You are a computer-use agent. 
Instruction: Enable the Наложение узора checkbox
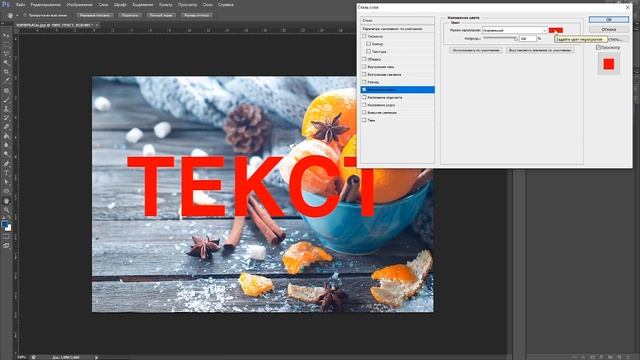[x=364, y=105]
